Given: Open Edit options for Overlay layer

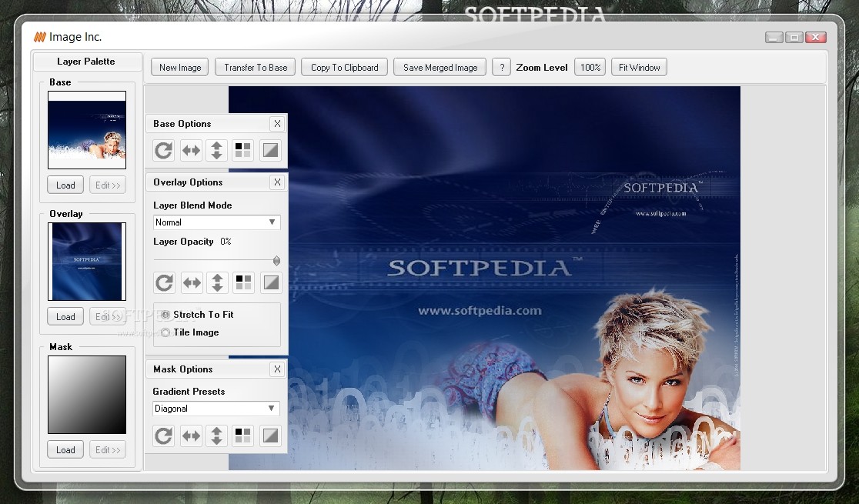Looking at the screenshot, I should coord(108,317).
